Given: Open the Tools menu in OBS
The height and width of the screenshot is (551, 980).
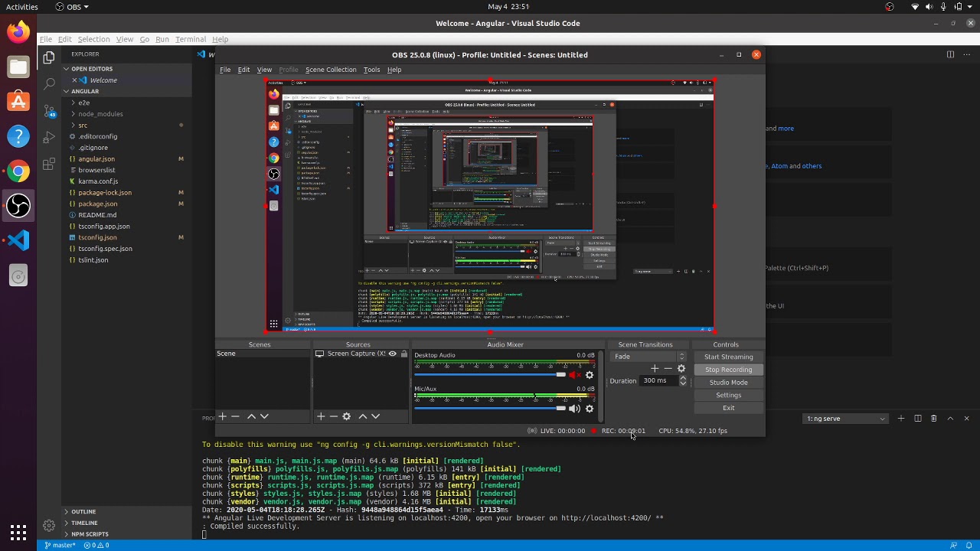Looking at the screenshot, I should pos(371,70).
